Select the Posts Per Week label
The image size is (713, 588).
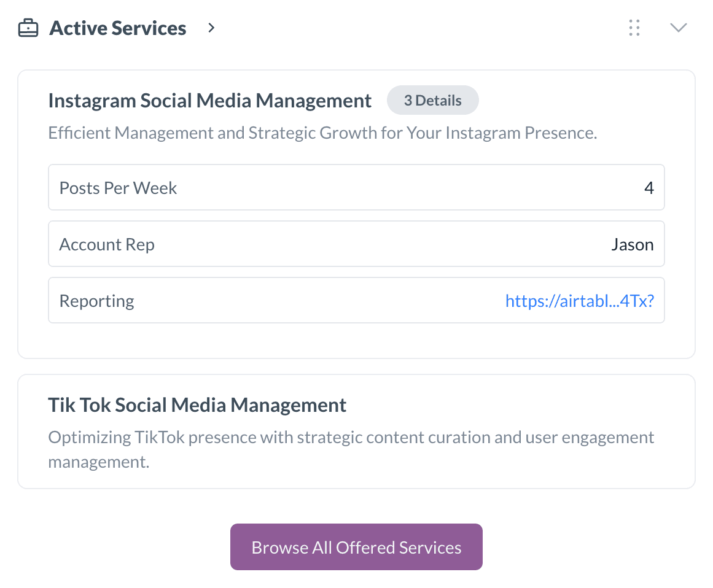tap(118, 188)
